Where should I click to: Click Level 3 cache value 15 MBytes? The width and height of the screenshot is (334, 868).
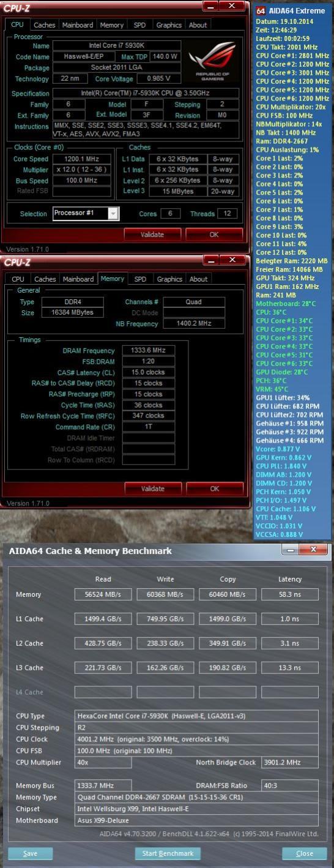(177, 192)
